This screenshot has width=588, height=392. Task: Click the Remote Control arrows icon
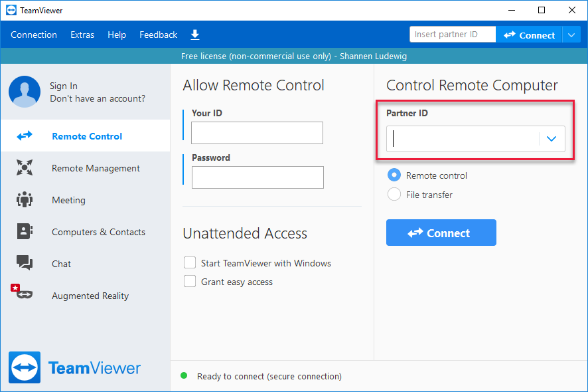point(25,136)
